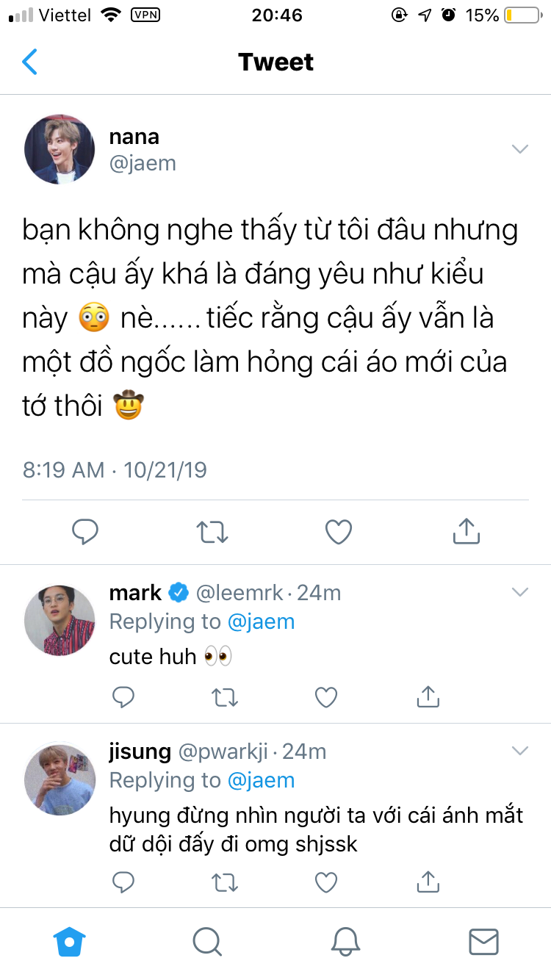Screen dimensions: 551x980
Task: Reply to jisung's comment
Action: click(123, 882)
